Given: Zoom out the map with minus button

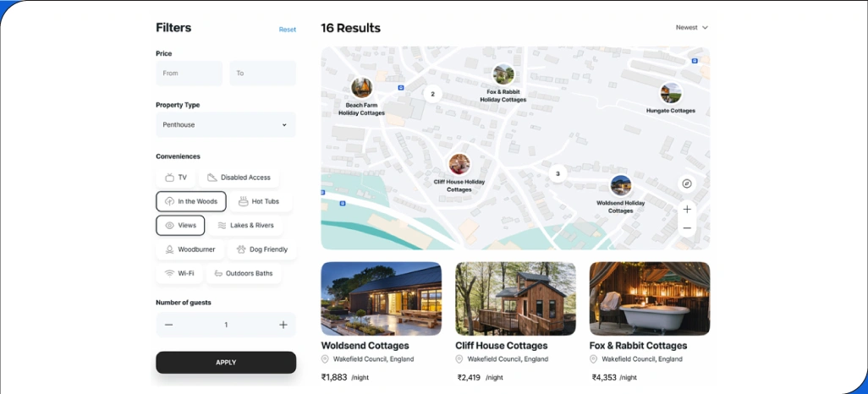Looking at the screenshot, I should (687, 228).
